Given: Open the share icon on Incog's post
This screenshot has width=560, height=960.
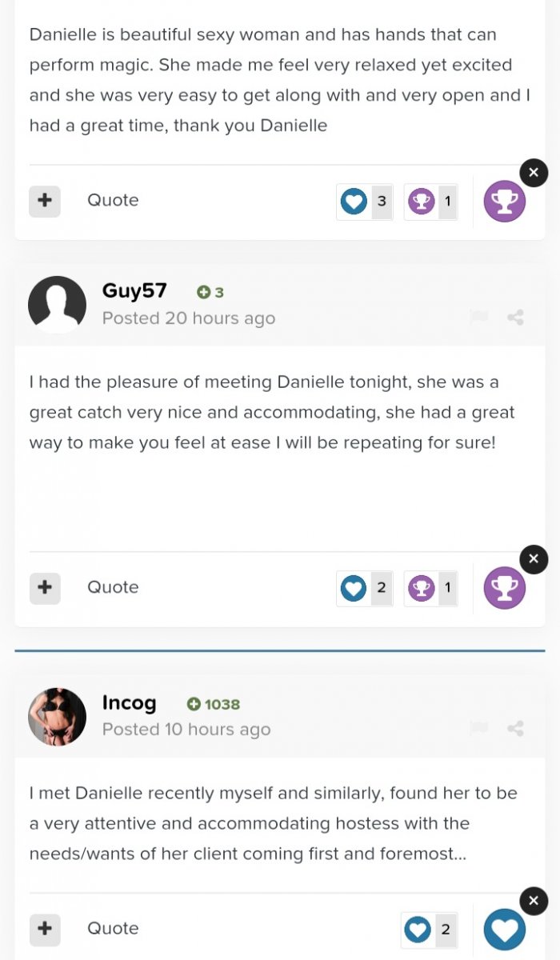Looking at the screenshot, I should (516, 729).
